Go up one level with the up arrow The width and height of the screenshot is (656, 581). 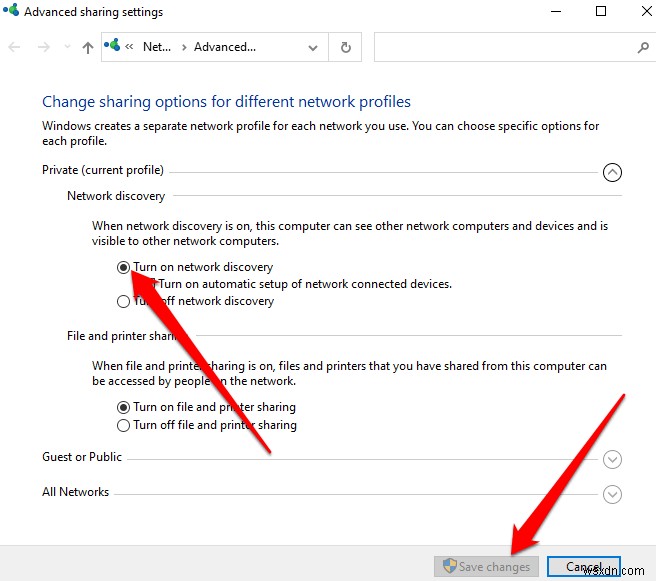(x=87, y=47)
